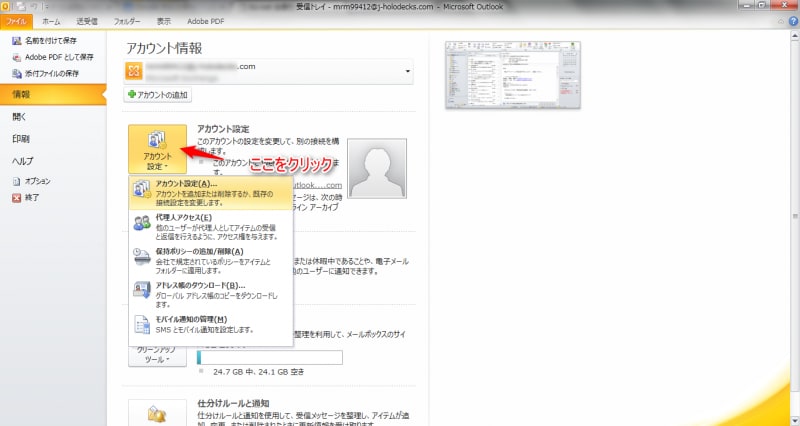This screenshot has width=800, height=426.
Task: Click Adobe PDF として保存 icon
Action: click(17, 57)
